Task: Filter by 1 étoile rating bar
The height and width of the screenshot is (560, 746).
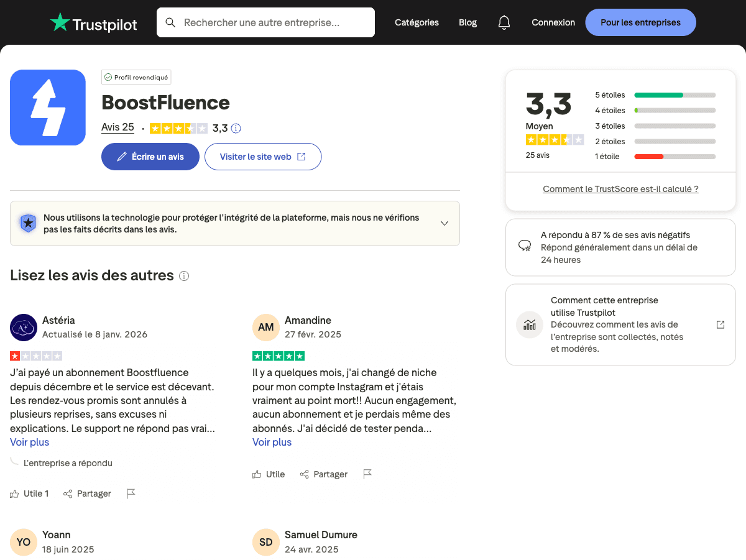Action: click(x=655, y=157)
